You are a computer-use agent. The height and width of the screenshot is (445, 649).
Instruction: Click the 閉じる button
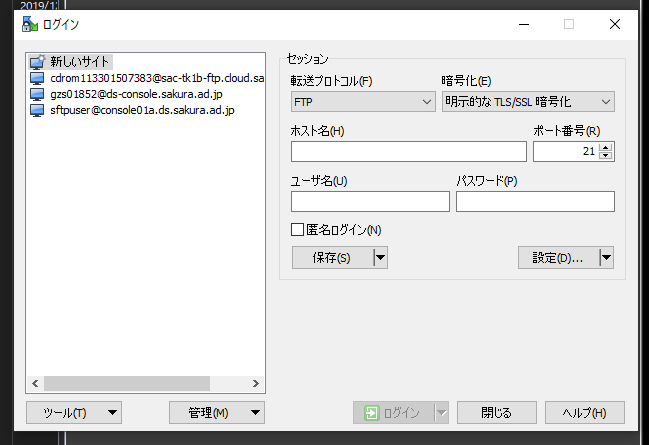496,412
